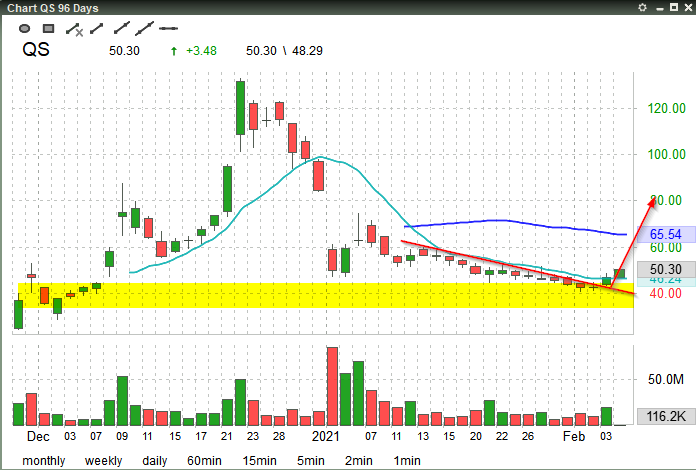This screenshot has height=470, width=696.
Task: Click the 100.00 price axis label
Action: [666, 154]
